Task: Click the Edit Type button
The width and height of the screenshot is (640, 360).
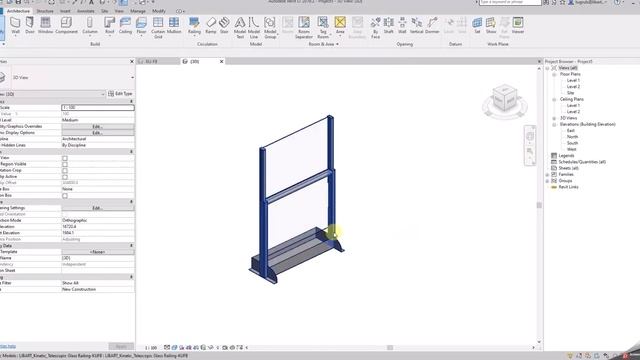Action: 120,94
